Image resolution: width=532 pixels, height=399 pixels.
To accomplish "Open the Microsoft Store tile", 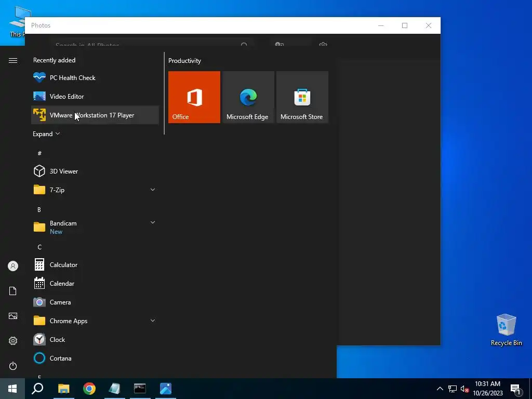I will [302, 97].
